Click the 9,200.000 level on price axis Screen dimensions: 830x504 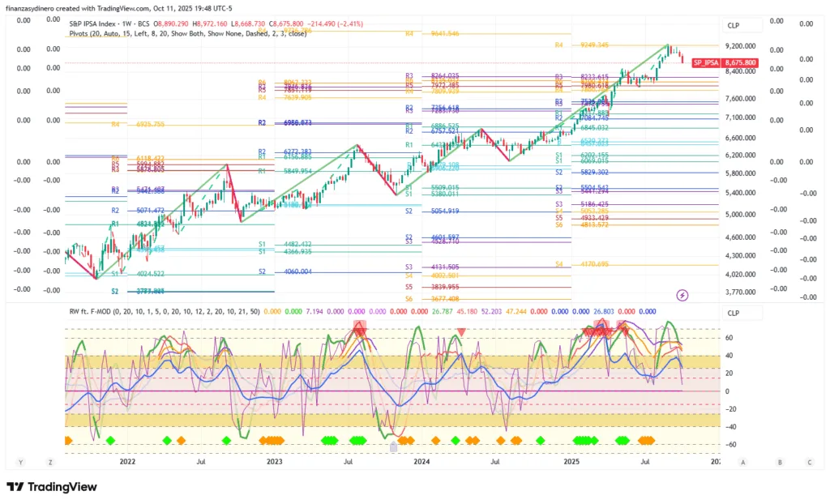(x=741, y=47)
